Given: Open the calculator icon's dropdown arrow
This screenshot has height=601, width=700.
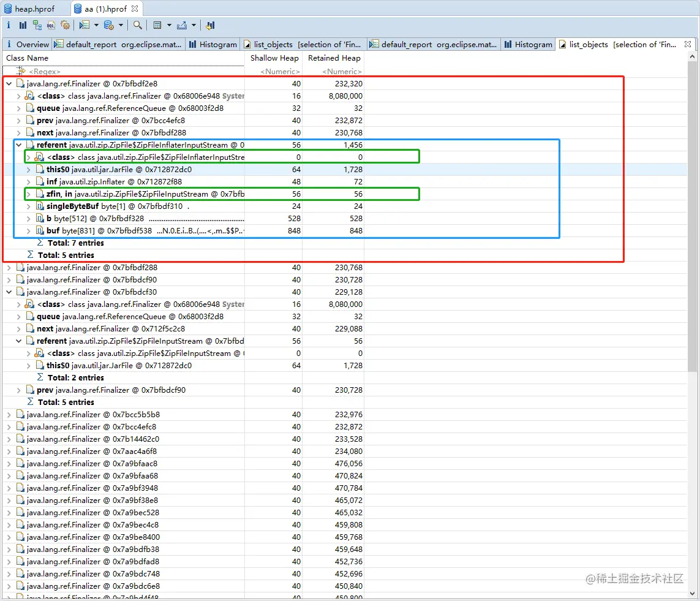Looking at the screenshot, I should [169, 26].
